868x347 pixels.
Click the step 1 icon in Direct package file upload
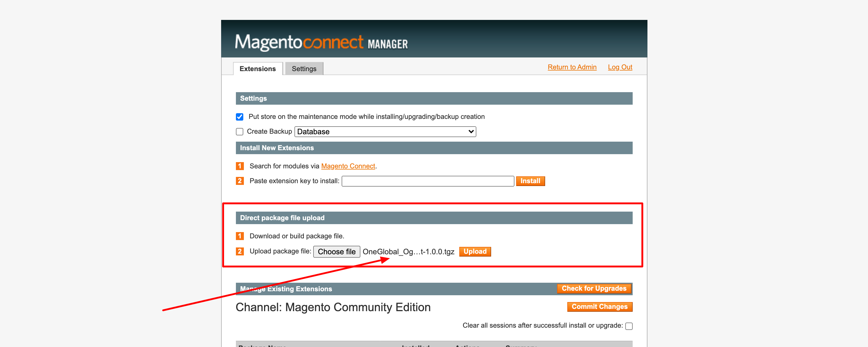[240, 236]
